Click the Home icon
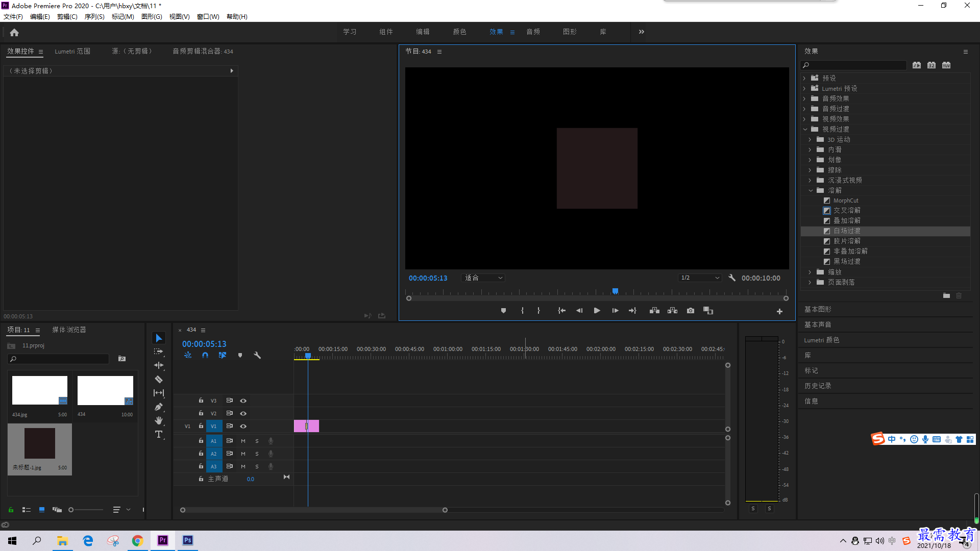The image size is (980, 551). (x=14, y=32)
